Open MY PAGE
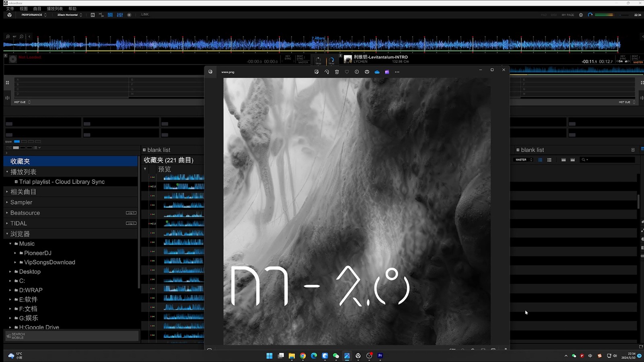 click(x=568, y=15)
